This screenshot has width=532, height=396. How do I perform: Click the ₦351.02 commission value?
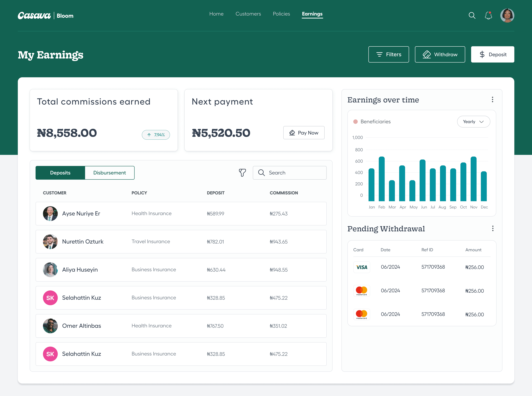[278, 326]
